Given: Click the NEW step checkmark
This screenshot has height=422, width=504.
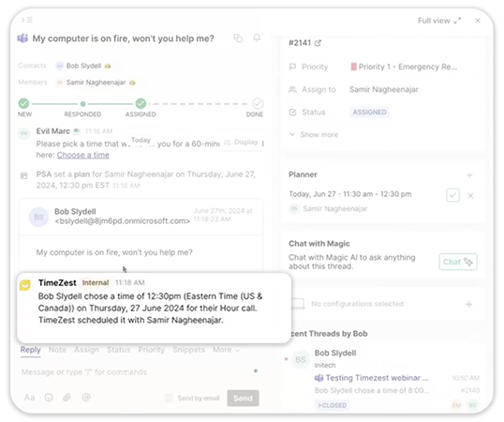Looking at the screenshot, I should tap(23, 103).
